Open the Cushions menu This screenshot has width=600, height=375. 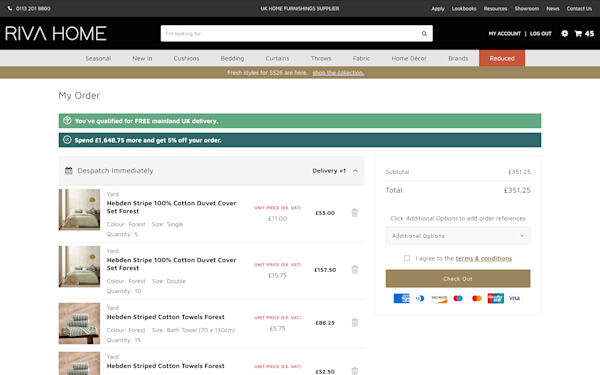186,58
